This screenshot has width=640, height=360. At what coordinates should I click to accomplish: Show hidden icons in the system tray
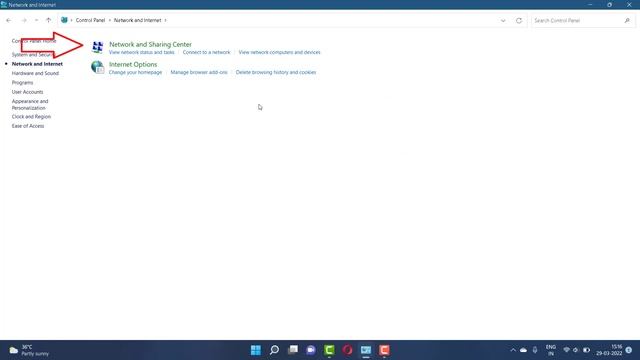[513, 350]
